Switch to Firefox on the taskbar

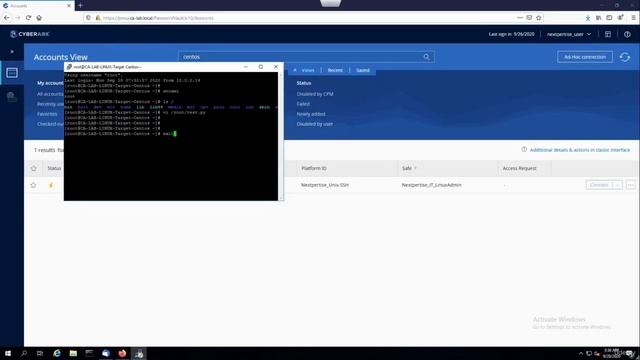(122, 353)
